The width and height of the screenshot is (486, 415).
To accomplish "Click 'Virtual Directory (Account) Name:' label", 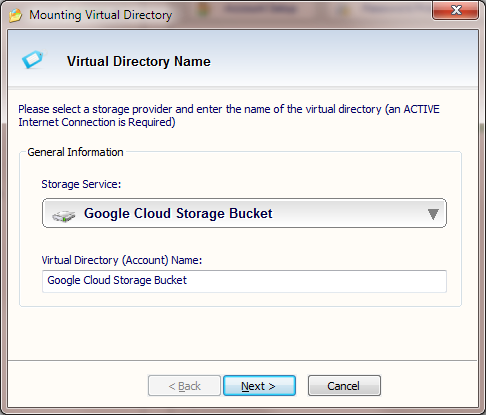I will tap(122, 260).
